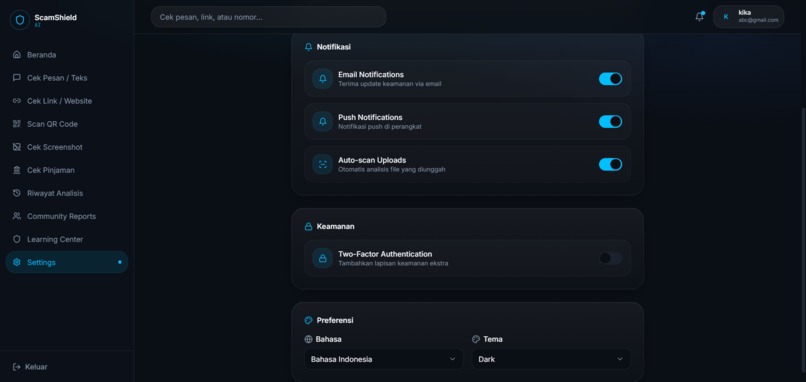Click the Preferensi palette icon
This screenshot has width=806, height=382.
[x=308, y=320]
